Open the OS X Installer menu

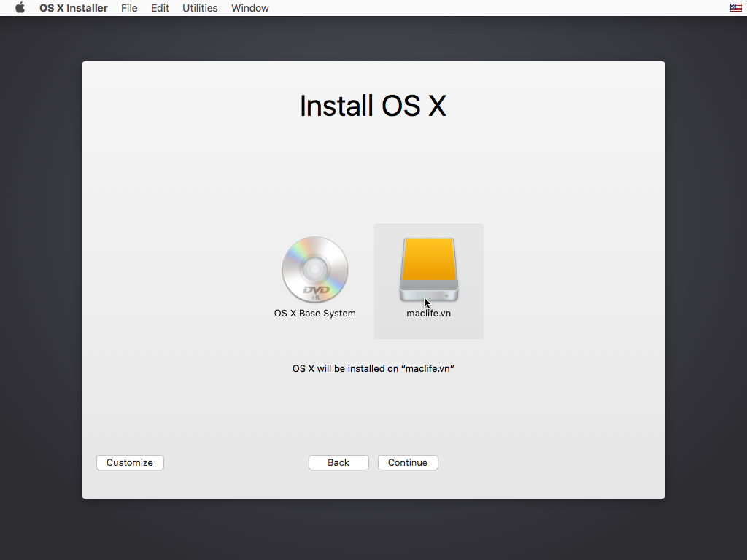click(x=73, y=8)
